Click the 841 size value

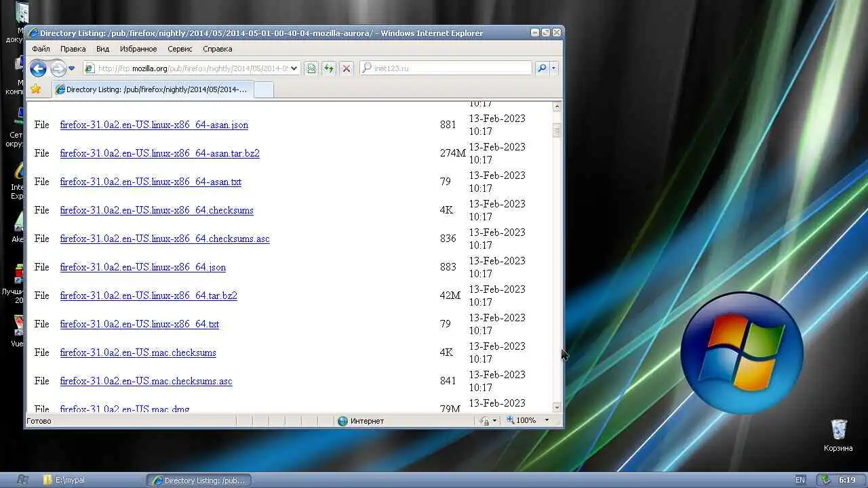[x=448, y=381]
